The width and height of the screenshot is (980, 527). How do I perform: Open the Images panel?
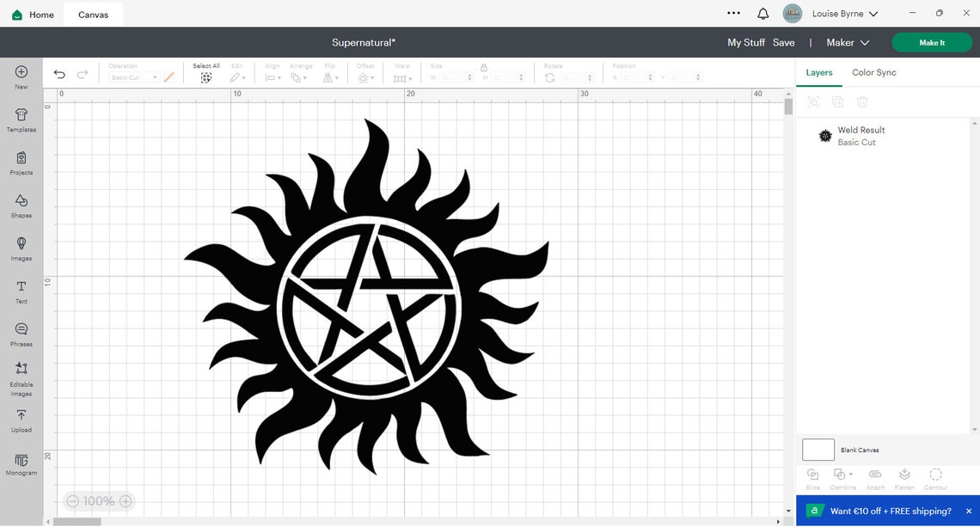click(x=21, y=249)
